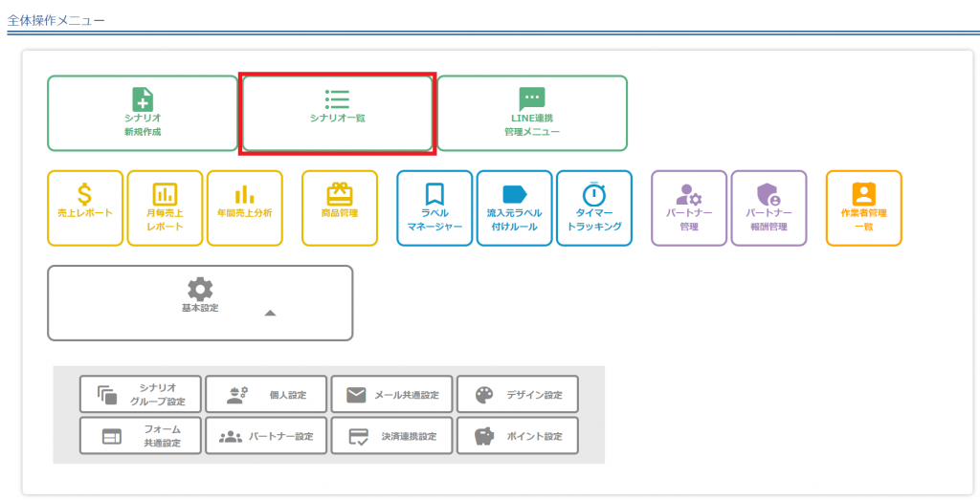Open シナリオグループ設定 button
The height and width of the screenshot is (501, 980).
click(x=141, y=394)
